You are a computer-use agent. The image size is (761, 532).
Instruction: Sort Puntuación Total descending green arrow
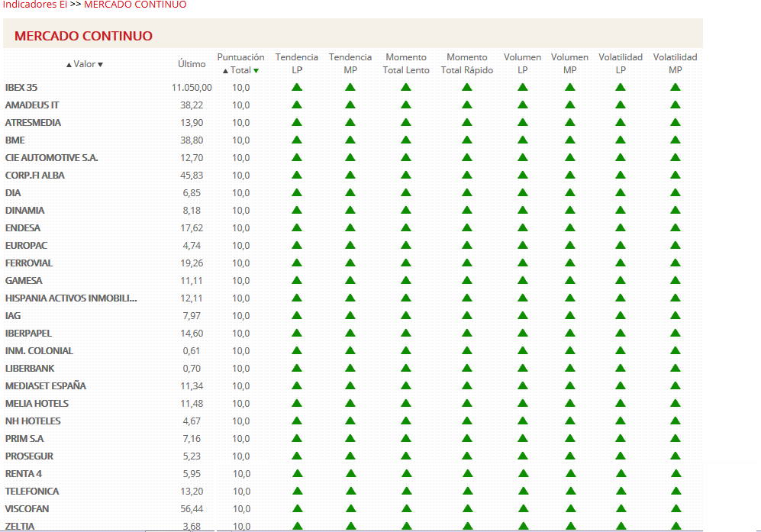[256, 71]
